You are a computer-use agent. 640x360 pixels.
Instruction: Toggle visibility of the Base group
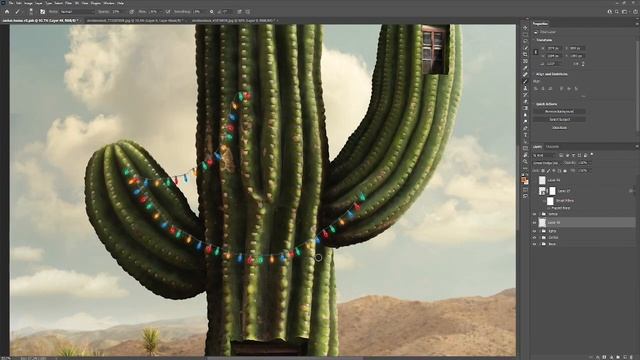[x=535, y=244]
